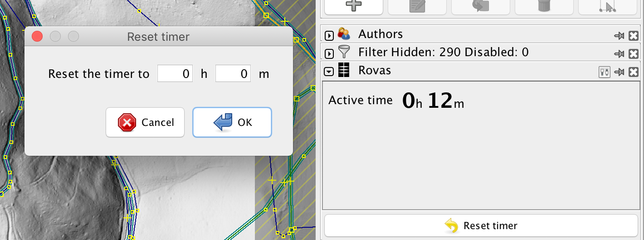Click the Rovas panel icon
The image size is (644, 240).
(x=344, y=70)
